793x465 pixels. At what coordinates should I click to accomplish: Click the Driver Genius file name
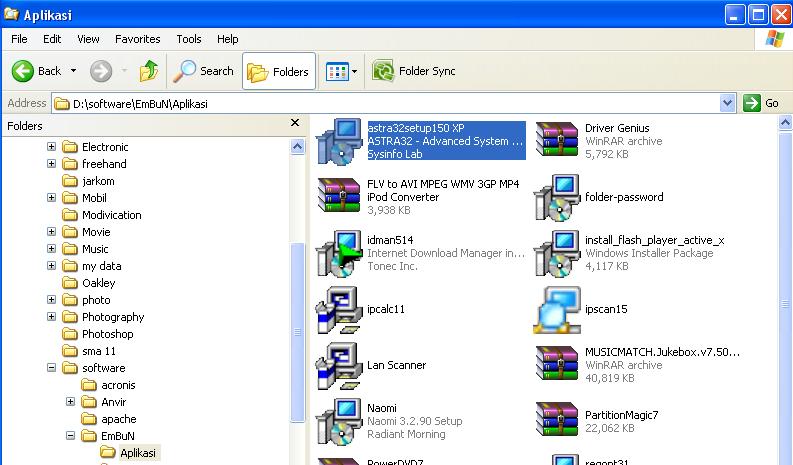point(617,128)
